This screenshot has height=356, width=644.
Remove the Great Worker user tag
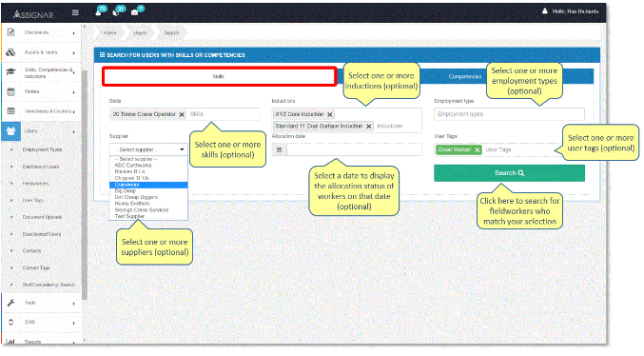[x=477, y=150]
